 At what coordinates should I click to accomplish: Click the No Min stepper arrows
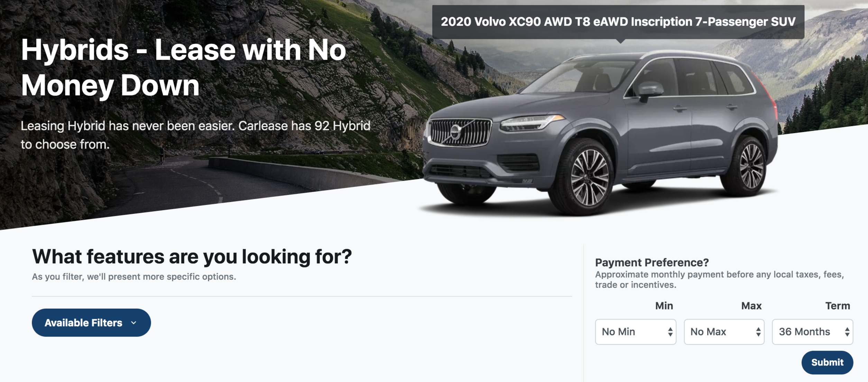tap(670, 332)
